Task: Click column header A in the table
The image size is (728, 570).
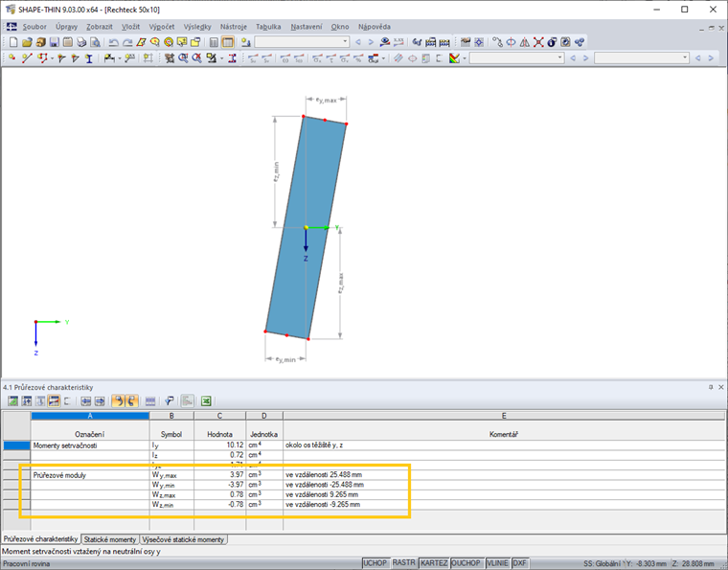Action: (90, 416)
